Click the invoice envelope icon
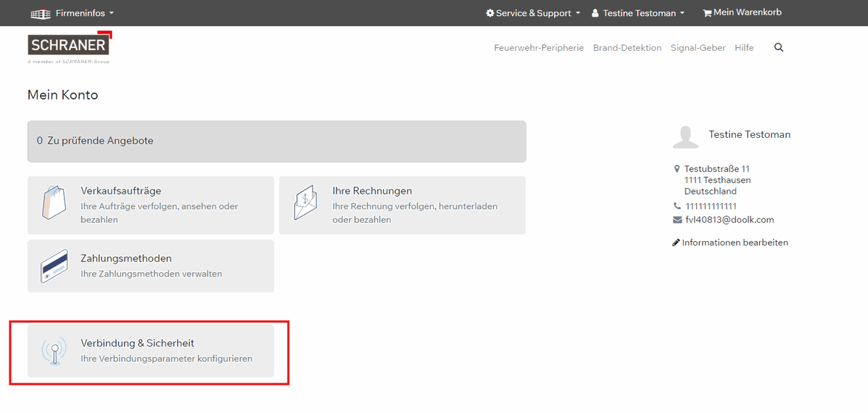 [x=305, y=203]
